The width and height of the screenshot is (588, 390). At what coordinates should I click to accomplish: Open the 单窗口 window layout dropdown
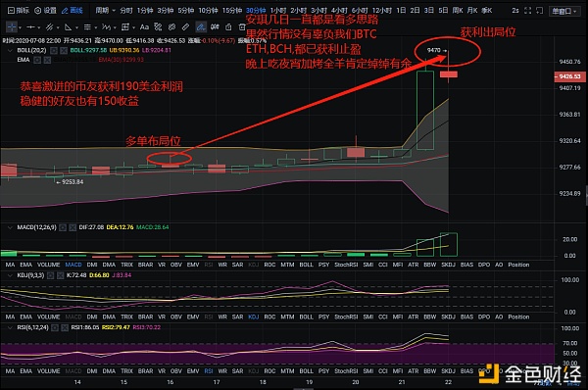[x=563, y=11]
